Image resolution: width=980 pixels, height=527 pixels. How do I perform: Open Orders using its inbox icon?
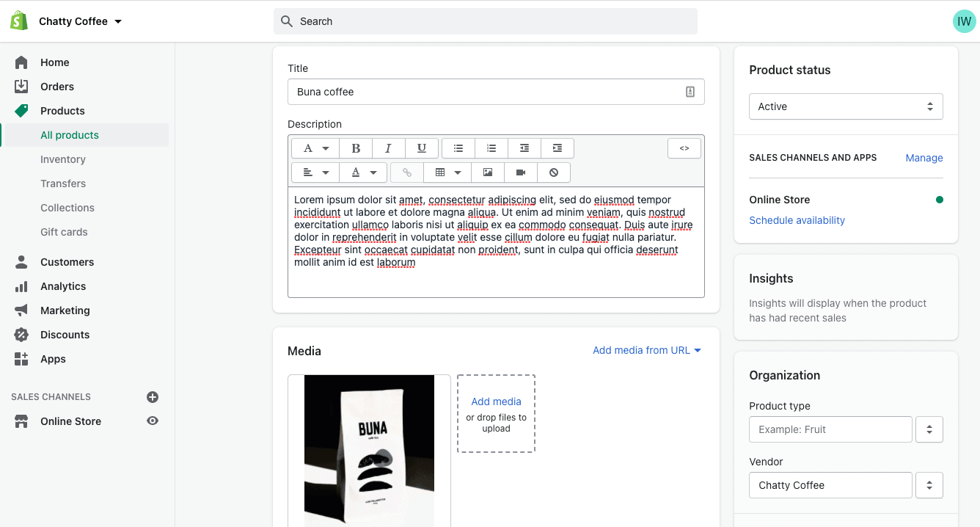click(21, 87)
